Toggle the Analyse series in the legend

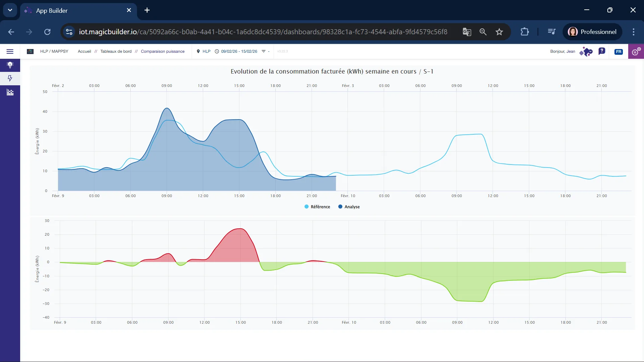point(349,207)
